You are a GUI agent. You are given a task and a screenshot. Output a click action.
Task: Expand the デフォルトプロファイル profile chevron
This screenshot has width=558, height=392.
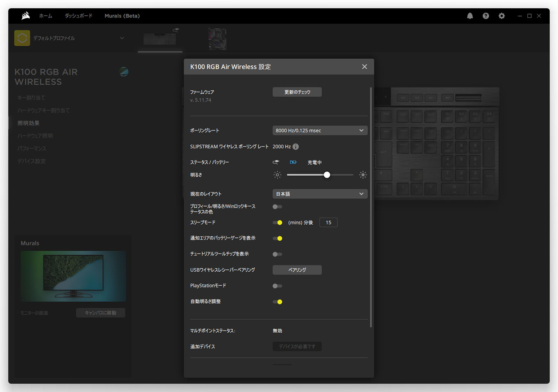coord(122,38)
